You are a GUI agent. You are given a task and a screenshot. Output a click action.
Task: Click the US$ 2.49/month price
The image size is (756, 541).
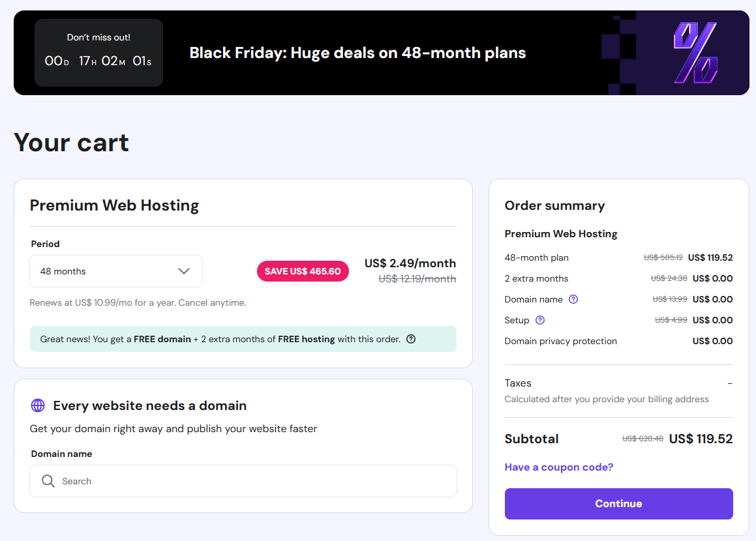tap(410, 263)
